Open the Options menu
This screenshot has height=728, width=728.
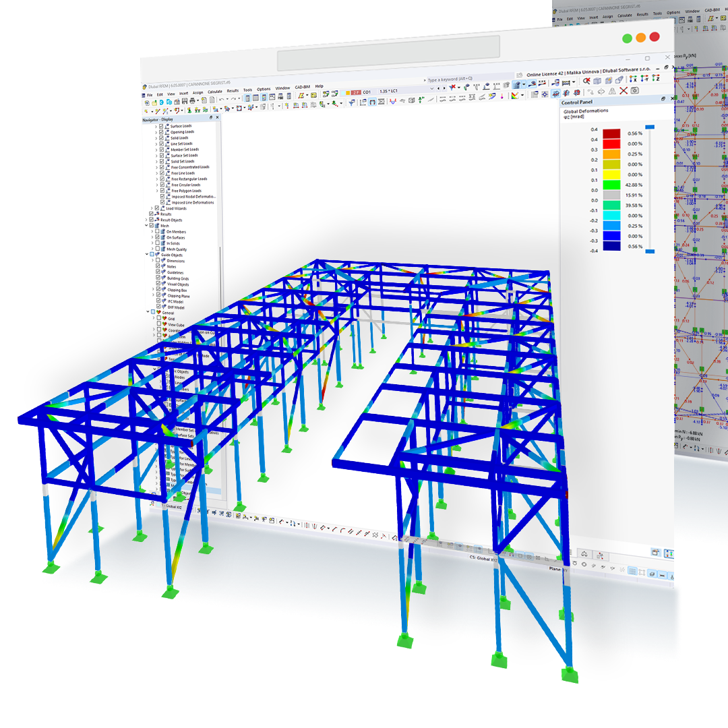click(x=264, y=89)
